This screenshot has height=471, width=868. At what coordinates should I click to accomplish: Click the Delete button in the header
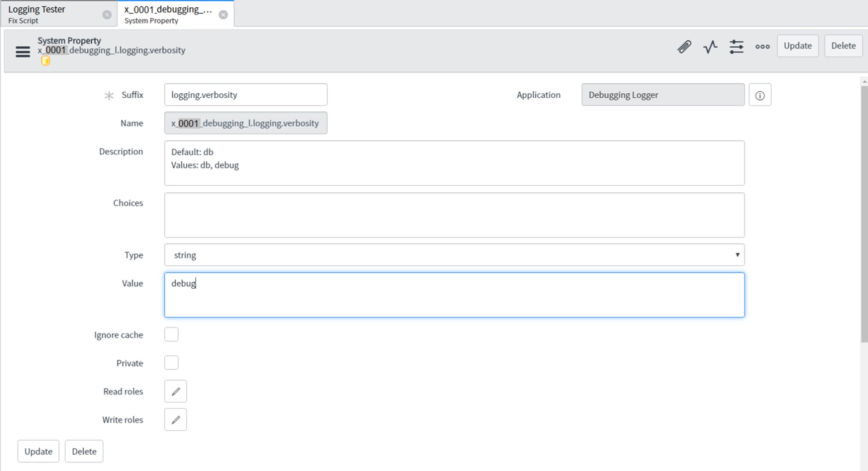point(843,46)
